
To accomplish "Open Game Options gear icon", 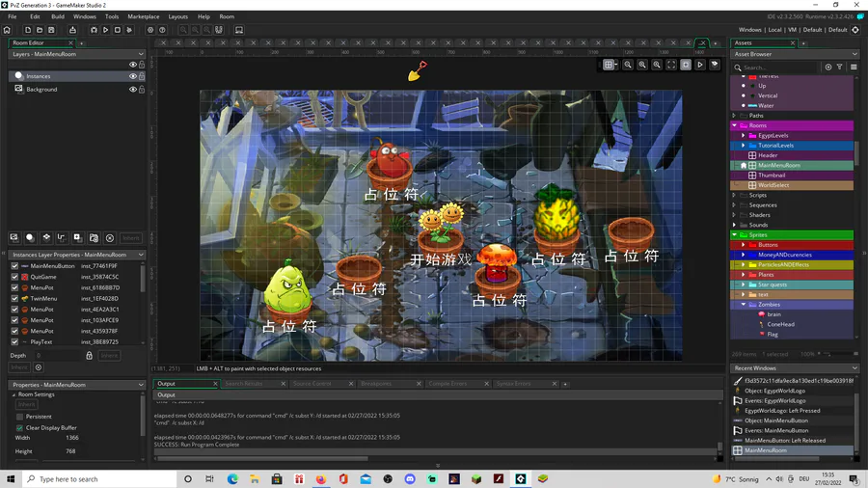I will [x=150, y=30].
